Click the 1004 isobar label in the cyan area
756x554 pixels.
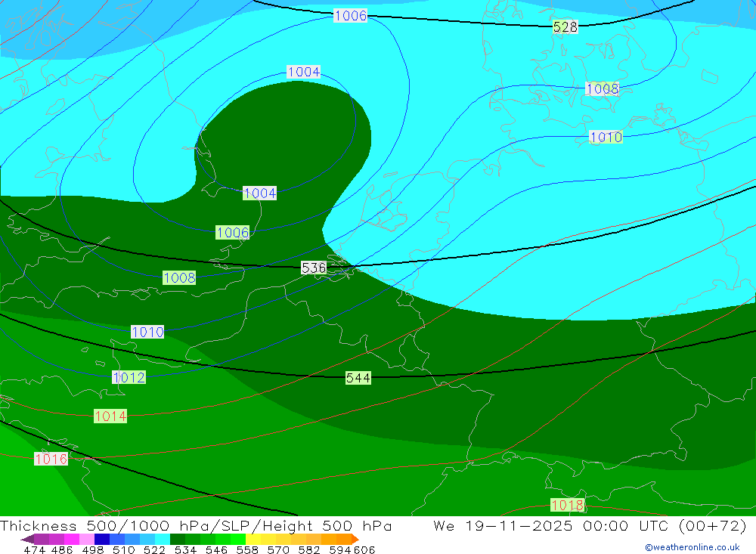click(303, 71)
